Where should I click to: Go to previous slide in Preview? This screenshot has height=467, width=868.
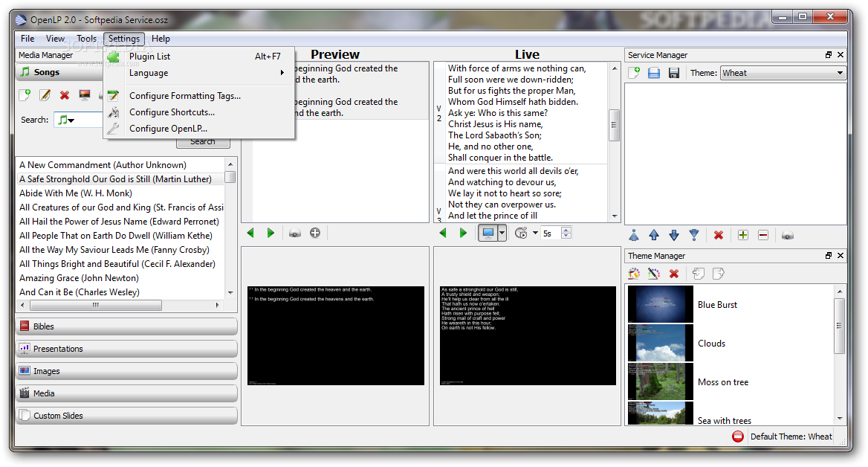pos(250,233)
